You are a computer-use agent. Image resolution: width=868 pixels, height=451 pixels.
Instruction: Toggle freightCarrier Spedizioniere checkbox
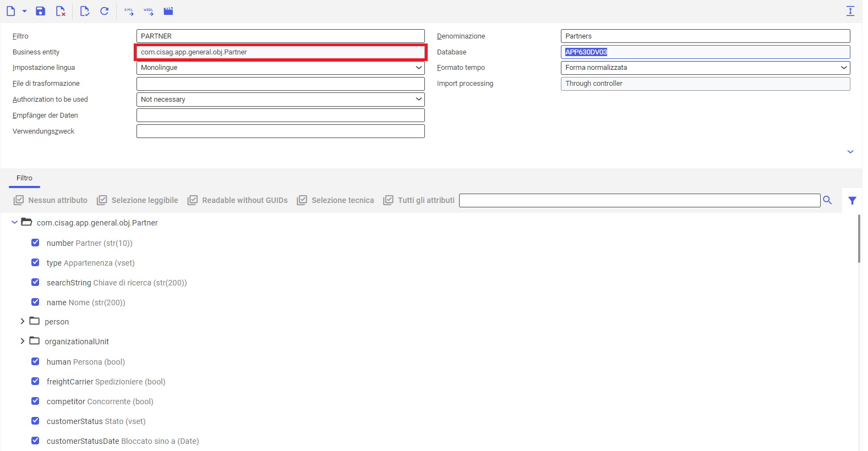pos(35,381)
